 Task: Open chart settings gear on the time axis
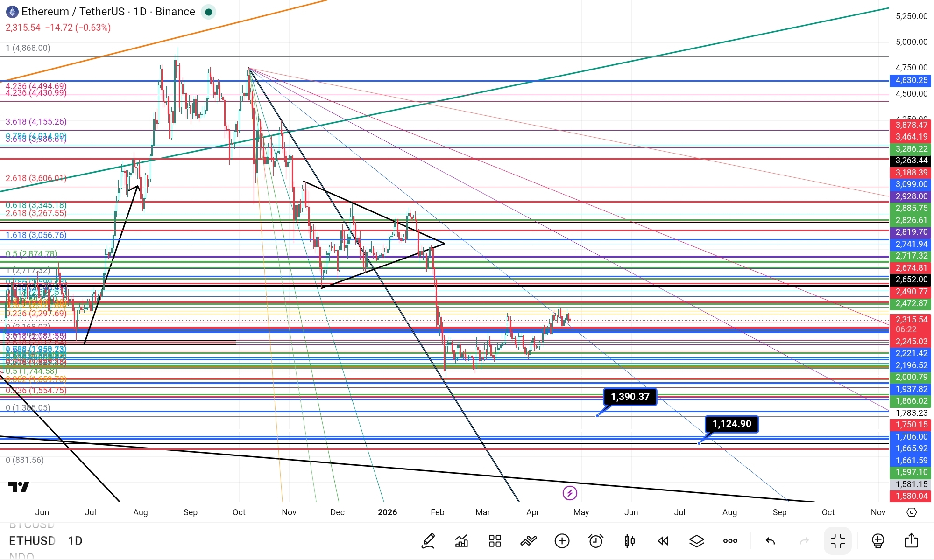click(x=912, y=512)
